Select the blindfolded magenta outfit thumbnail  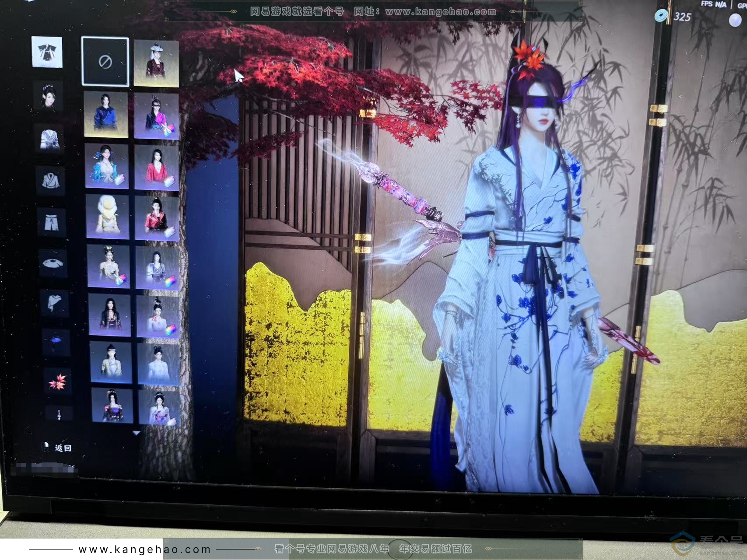coord(157,116)
